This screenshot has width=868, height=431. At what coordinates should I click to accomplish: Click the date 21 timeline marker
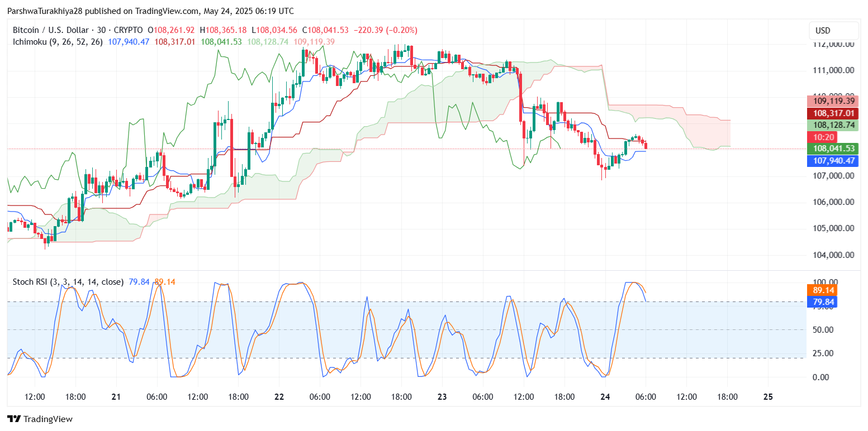click(x=116, y=397)
